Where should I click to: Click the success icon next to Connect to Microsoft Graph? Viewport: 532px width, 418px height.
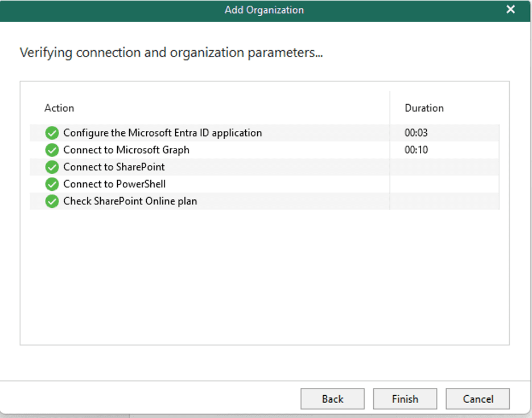tap(52, 150)
